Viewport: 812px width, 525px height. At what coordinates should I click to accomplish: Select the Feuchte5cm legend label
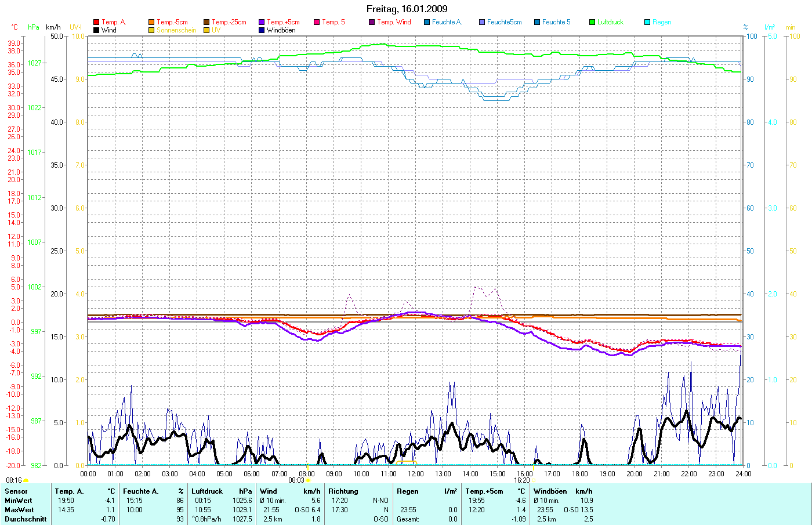[504, 22]
